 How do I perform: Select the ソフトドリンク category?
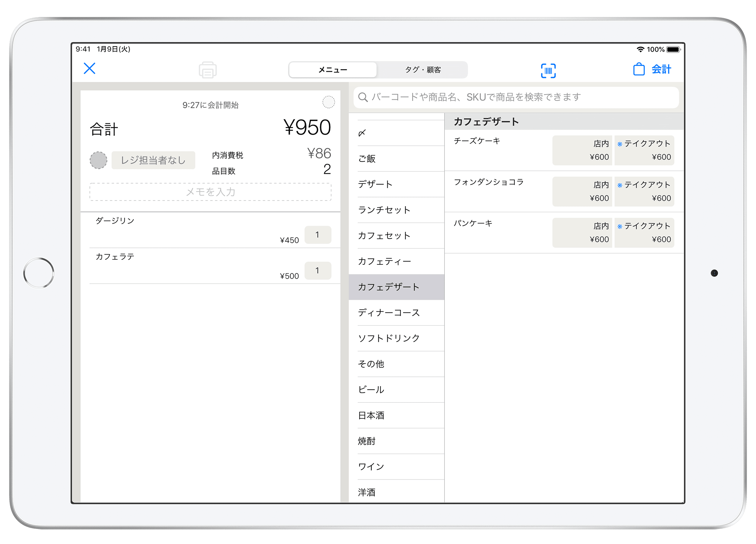[x=389, y=338]
